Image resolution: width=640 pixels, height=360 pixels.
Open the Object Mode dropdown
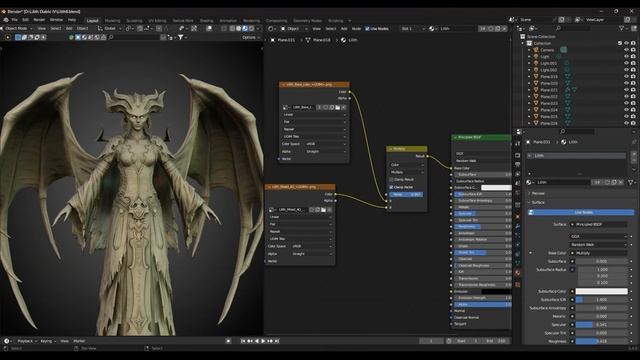(x=17, y=29)
